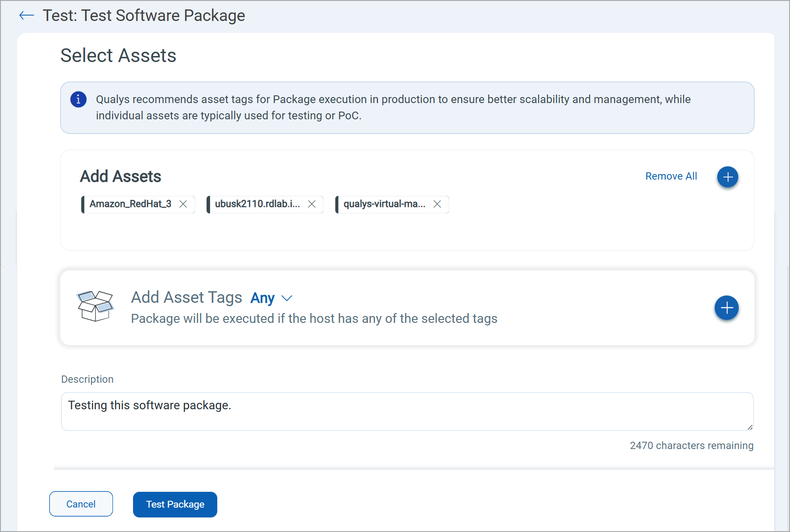Select the ubusk2110.rdlab asset label
The width and height of the screenshot is (790, 532).
coord(257,204)
